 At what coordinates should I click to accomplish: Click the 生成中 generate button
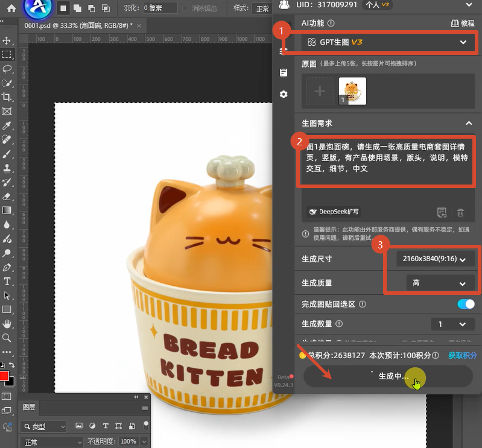click(x=388, y=376)
